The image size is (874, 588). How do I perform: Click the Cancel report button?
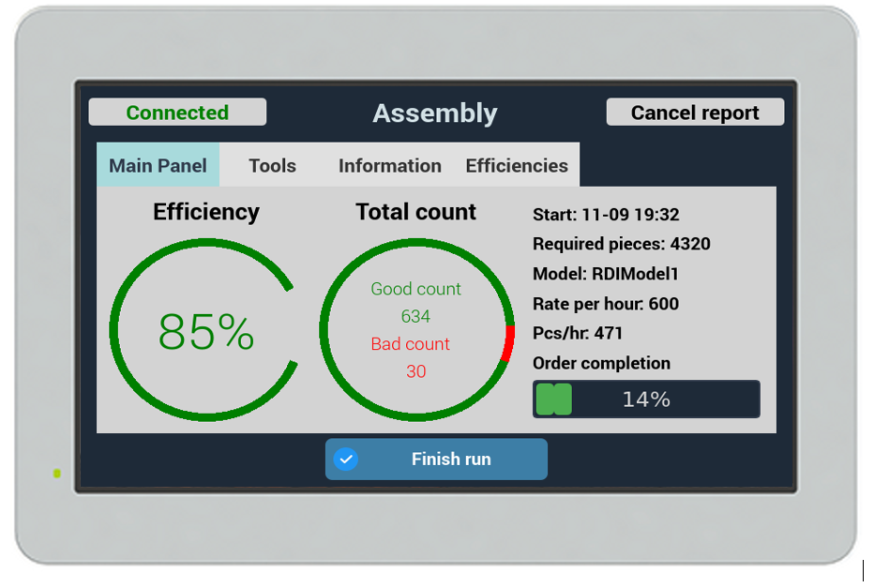(x=695, y=113)
